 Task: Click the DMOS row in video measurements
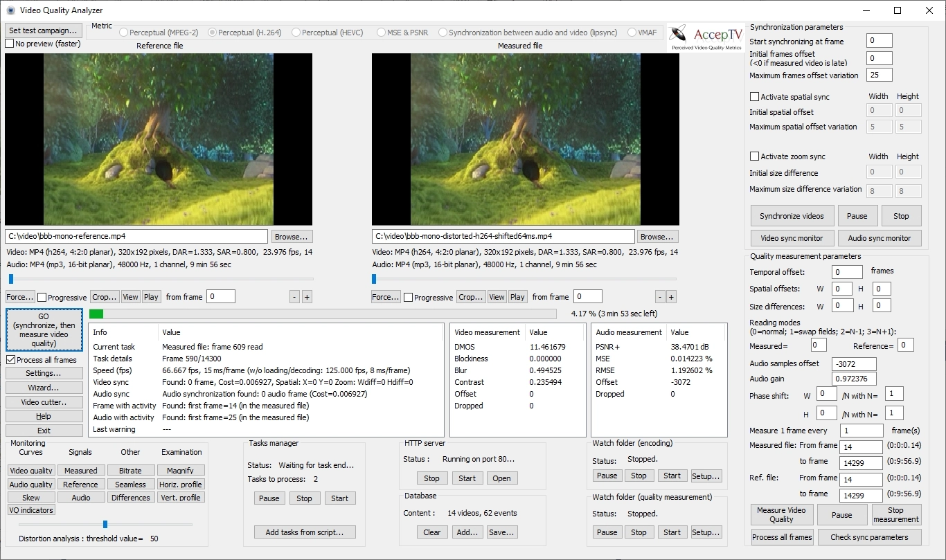coord(518,347)
